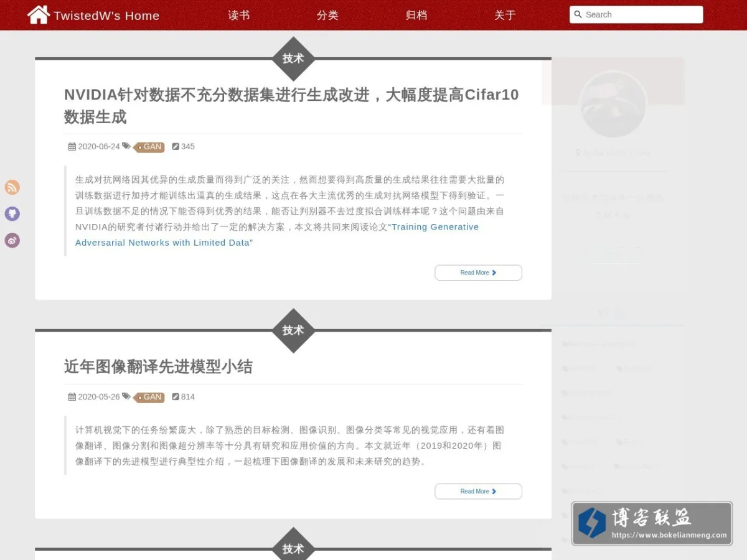The image size is (747, 560).
Task: Open the 读书 menu item
Action: [239, 15]
